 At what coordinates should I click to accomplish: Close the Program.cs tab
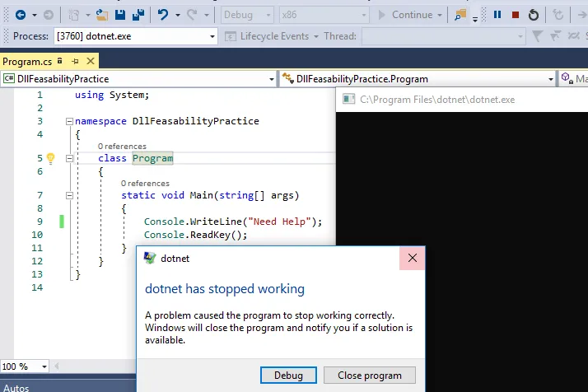91,61
